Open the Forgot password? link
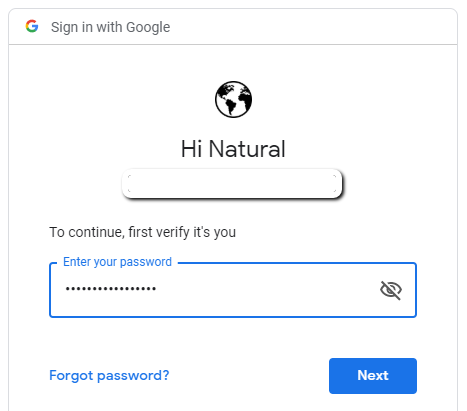This screenshot has height=411, width=467. [x=109, y=375]
